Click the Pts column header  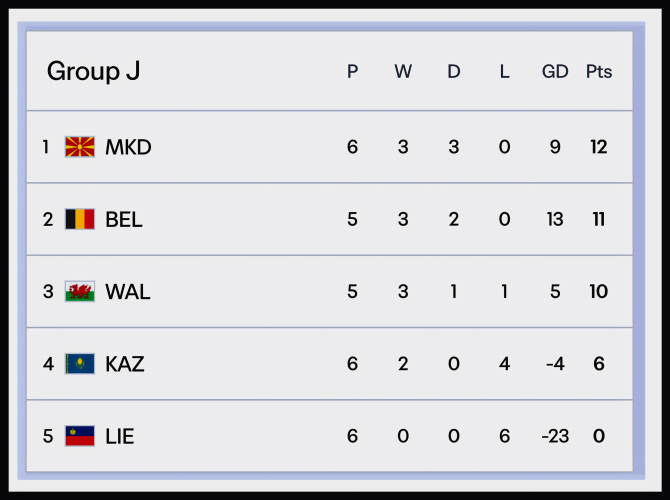(599, 72)
